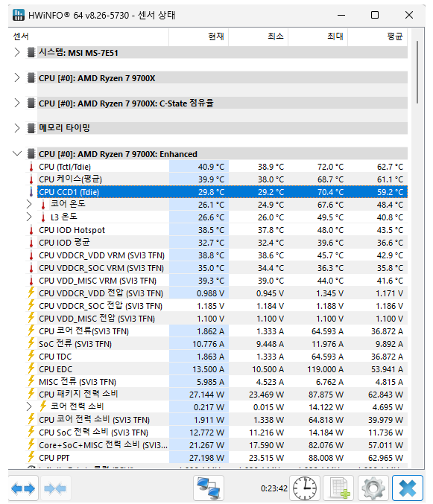Click thermometer icon beside CPU IOD Hotspot

(31, 230)
